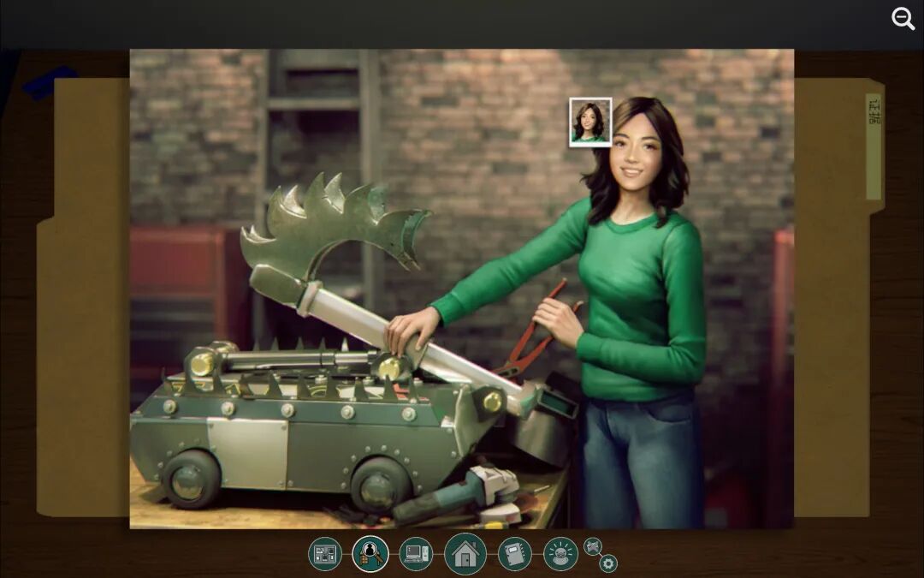Zoom out with the magnifier icon
This screenshot has height=578, width=924.
(903, 18)
